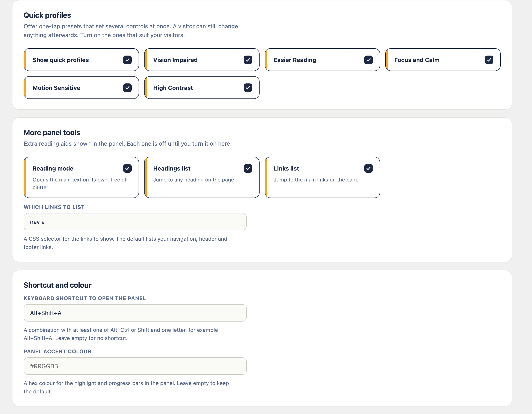Focus the keyboard shortcut input field

(135, 313)
